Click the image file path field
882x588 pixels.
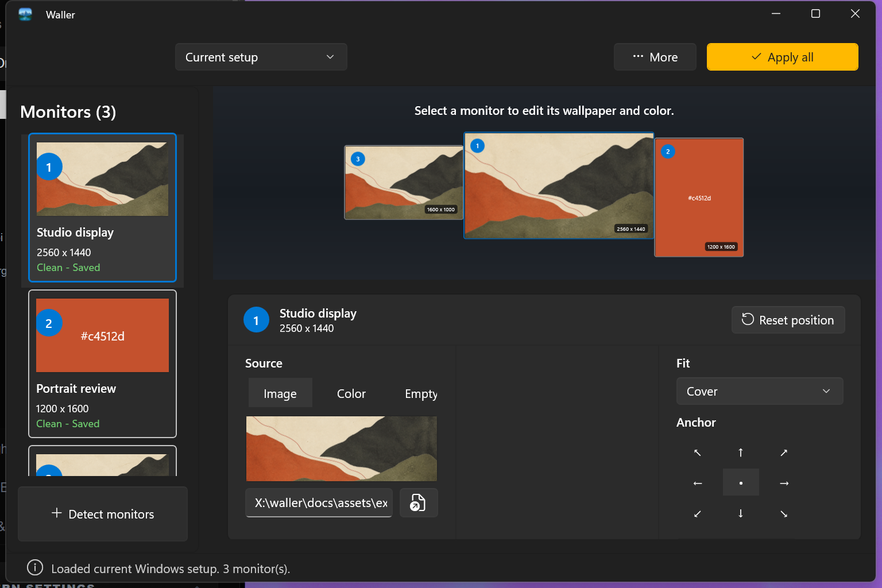pos(319,502)
